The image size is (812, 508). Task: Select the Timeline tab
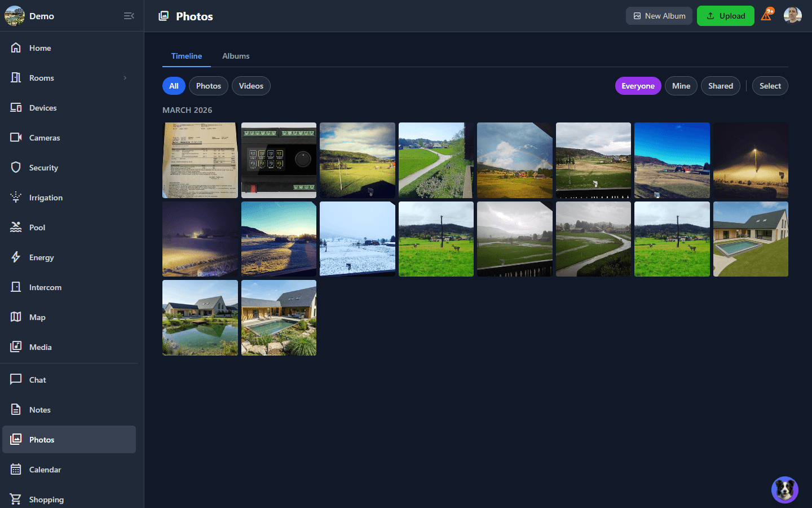(x=187, y=56)
